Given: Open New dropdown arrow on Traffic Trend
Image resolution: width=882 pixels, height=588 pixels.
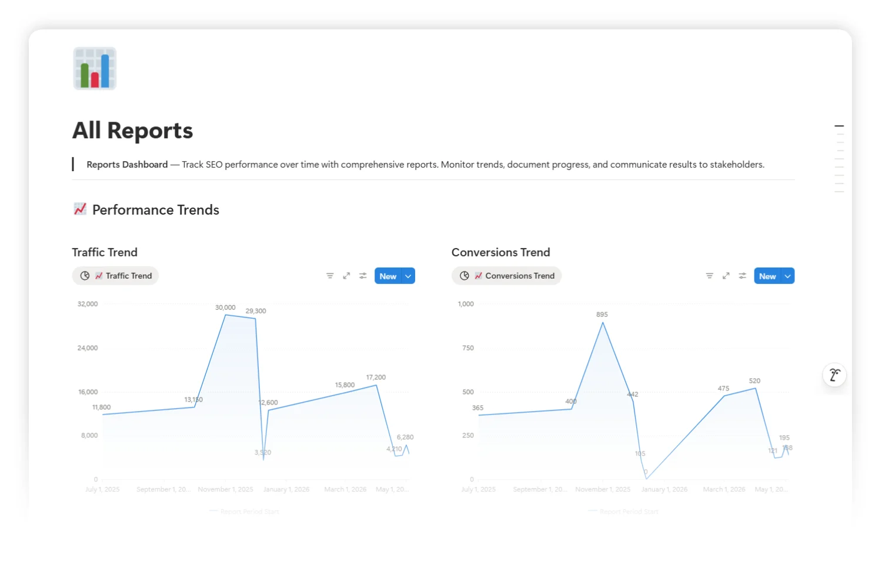Looking at the screenshot, I should pyautogui.click(x=408, y=276).
